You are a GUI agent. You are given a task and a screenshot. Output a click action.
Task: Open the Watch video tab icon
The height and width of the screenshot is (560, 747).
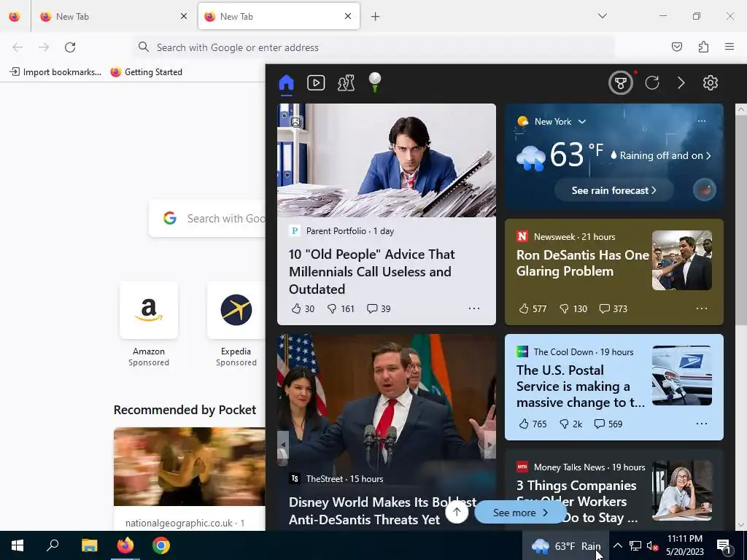pos(316,83)
